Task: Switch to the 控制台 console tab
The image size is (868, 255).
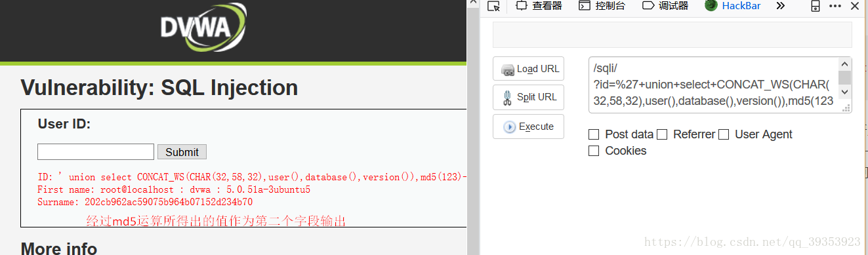Action: (x=602, y=6)
